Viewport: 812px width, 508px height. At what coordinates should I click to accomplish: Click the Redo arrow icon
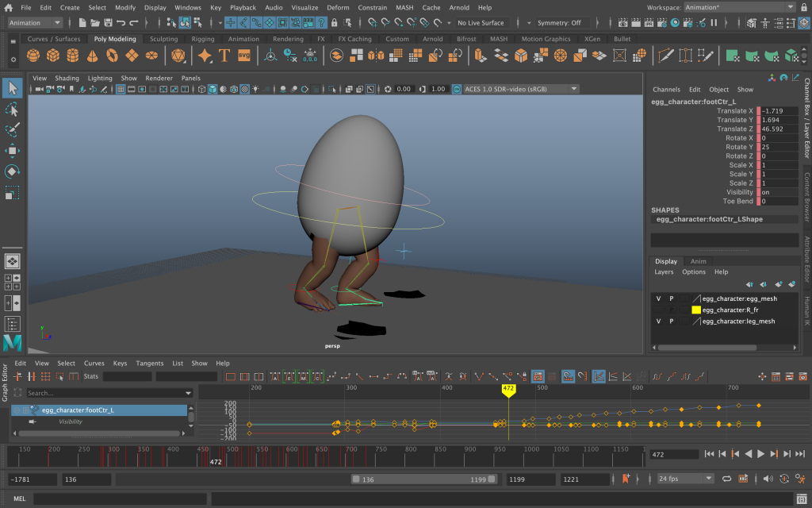134,23
